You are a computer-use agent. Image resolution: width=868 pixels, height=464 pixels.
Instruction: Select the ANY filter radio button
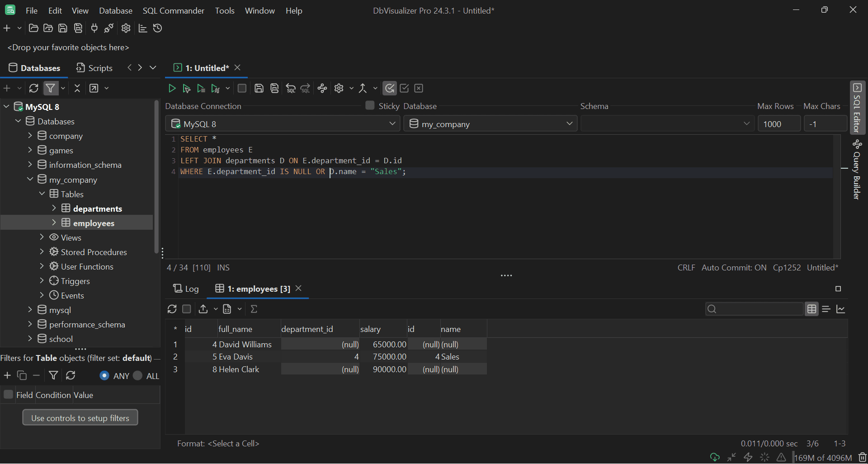(x=104, y=376)
